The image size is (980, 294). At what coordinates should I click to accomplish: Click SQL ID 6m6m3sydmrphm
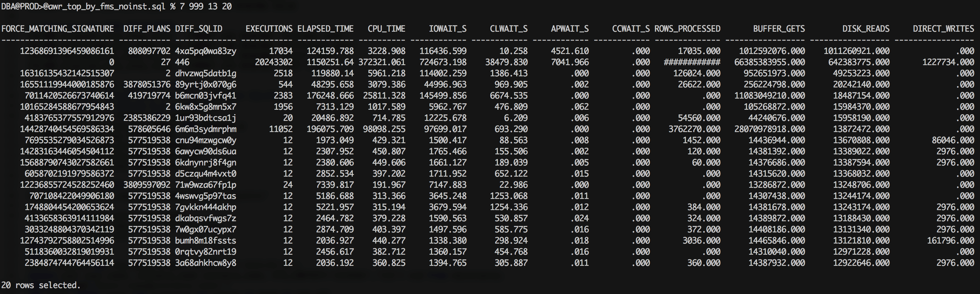[x=205, y=129]
